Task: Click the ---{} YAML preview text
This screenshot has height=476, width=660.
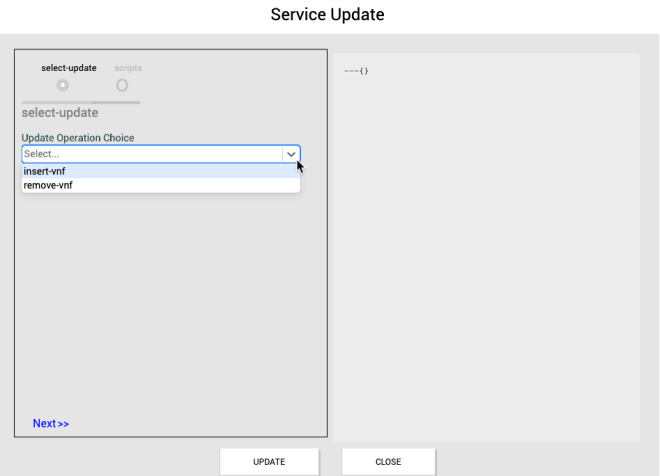Action: point(357,70)
